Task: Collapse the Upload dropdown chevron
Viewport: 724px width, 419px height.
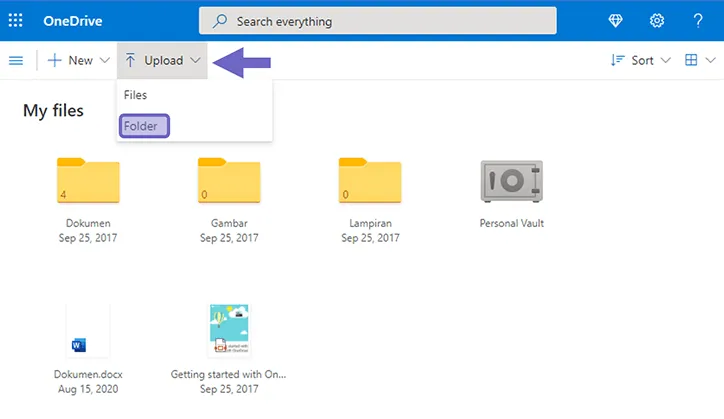Action: pos(195,61)
